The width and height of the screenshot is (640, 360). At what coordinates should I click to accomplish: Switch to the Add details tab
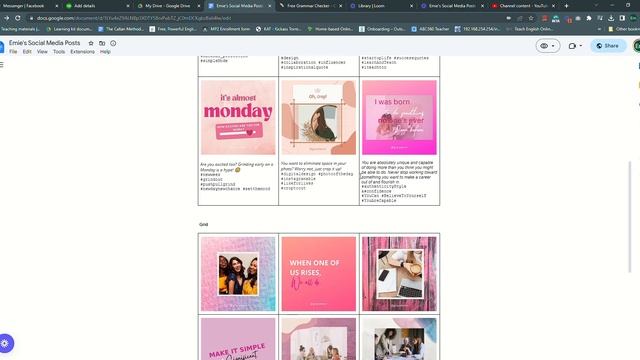tap(97, 6)
